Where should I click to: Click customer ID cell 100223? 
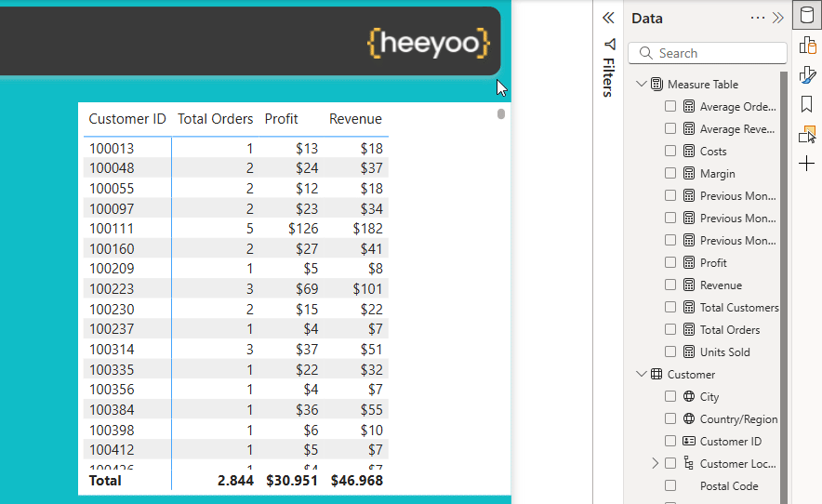pos(112,289)
